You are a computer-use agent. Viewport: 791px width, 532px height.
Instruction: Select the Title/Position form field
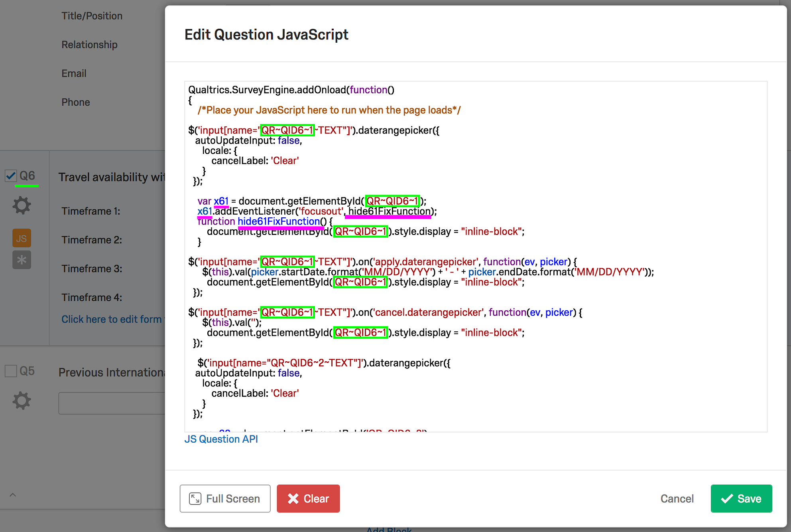92,16
